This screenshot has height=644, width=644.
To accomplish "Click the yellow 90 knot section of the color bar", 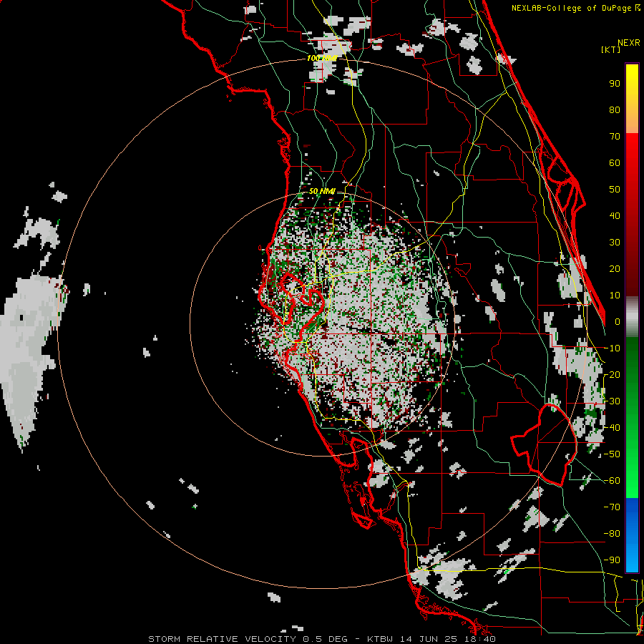I will click(x=632, y=84).
